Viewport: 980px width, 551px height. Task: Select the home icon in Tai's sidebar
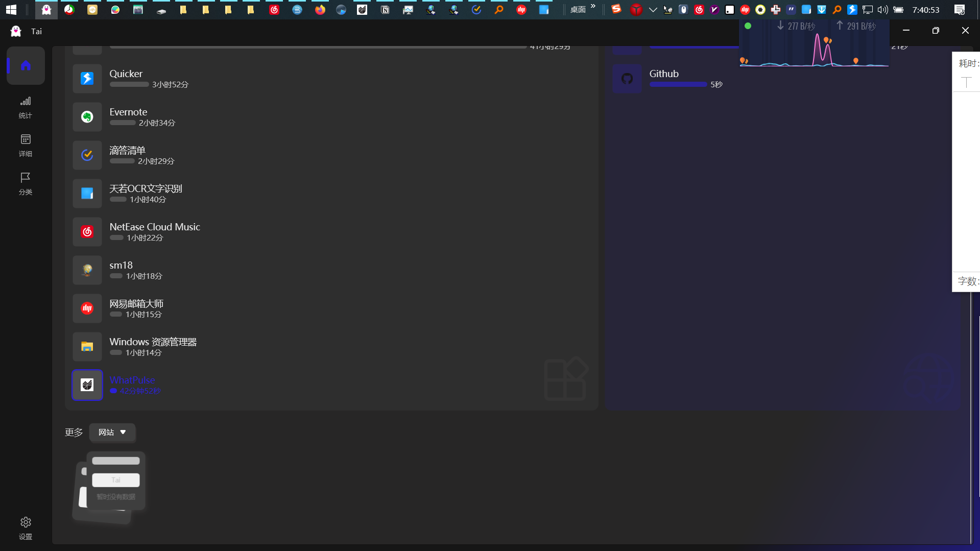(26, 65)
